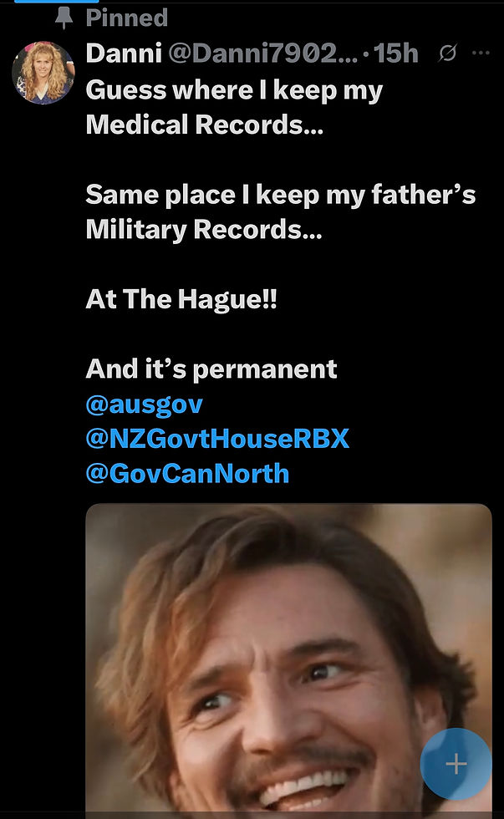Tap the active blue tab indicator at top
Image resolution: width=504 pixels, height=819 pixels.
tap(56, 2)
